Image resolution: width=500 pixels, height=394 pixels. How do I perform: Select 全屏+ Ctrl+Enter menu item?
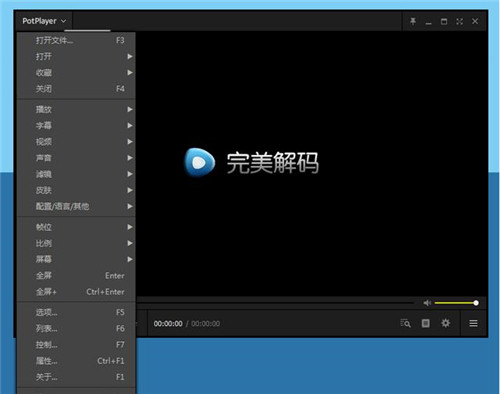[76, 292]
